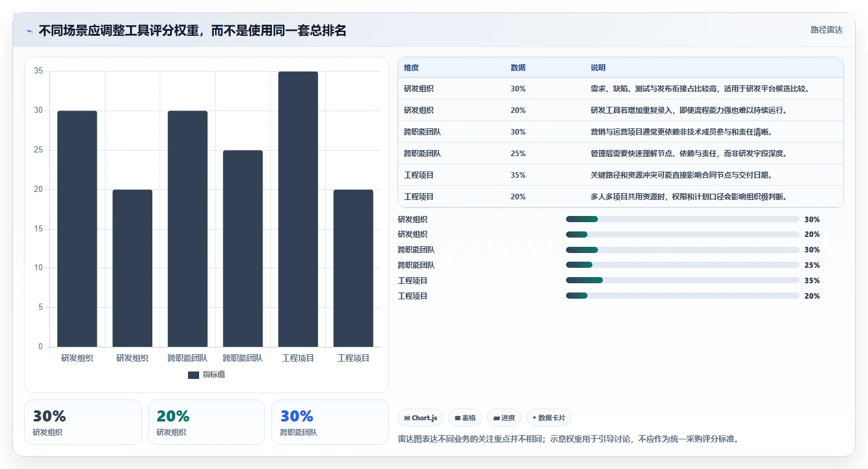Click the 工程项目 20% progress bar
This screenshot has width=868, height=469.
click(682, 296)
